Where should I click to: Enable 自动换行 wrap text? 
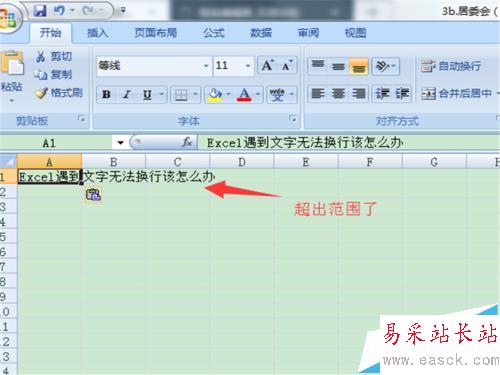[x=451, y=66]
